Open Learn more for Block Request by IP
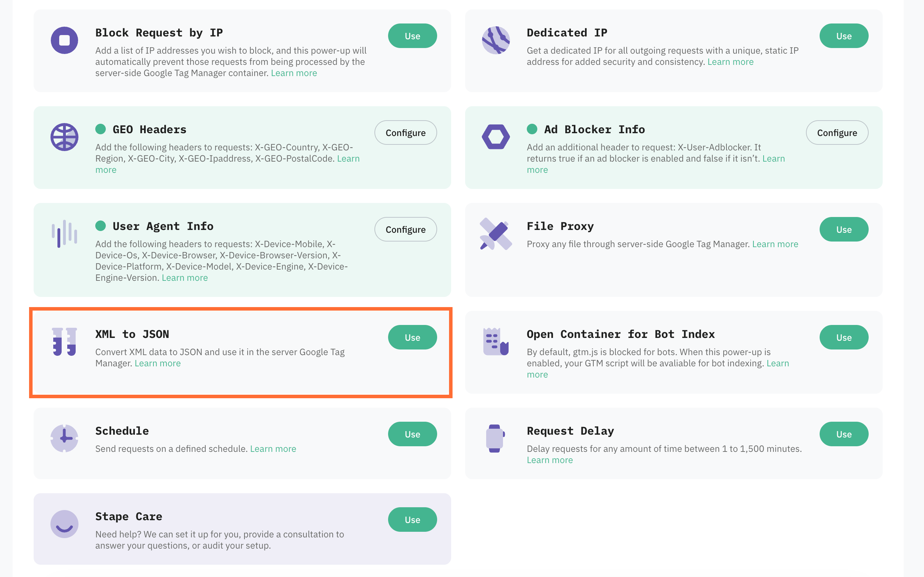 click(294, 73)
